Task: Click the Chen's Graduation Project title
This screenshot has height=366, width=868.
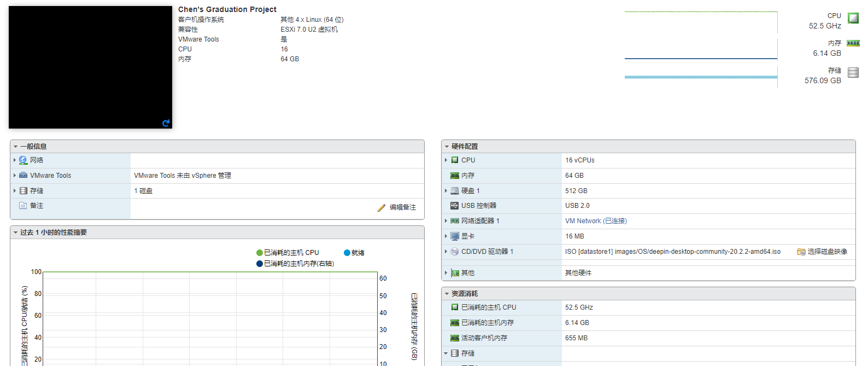Action: 227,9
